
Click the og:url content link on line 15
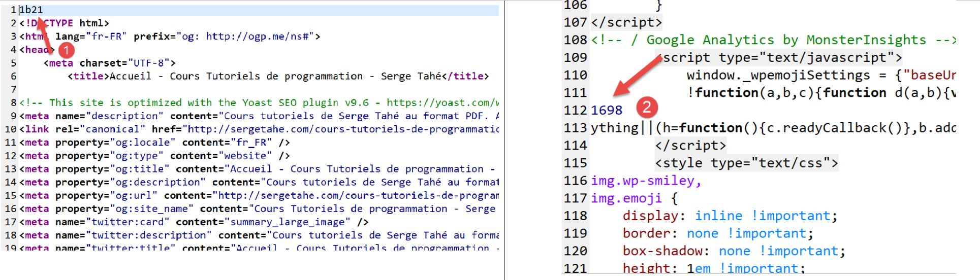coord(356,195)
